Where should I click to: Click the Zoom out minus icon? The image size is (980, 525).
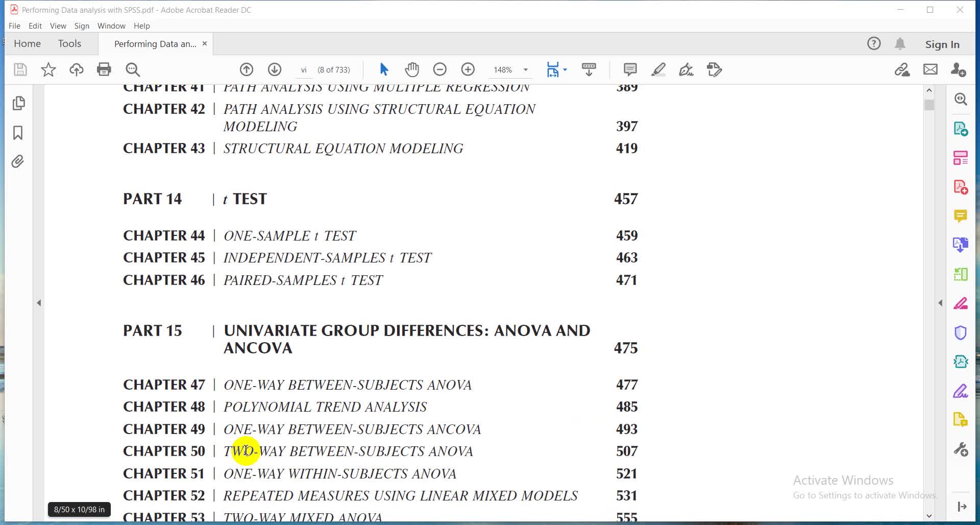(439, 69)
